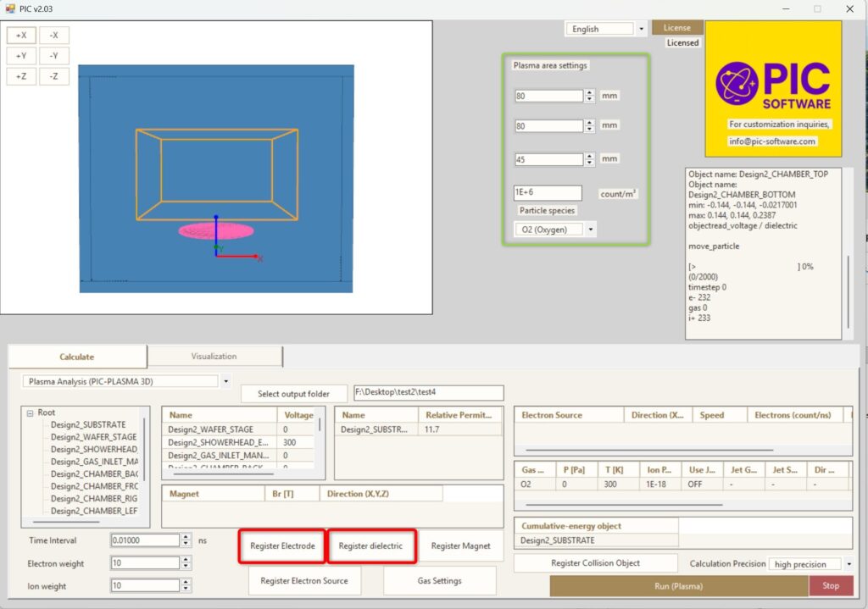
Task: Switch view to -Z axis
Action: pyautogui.click(x=53, y=76)
